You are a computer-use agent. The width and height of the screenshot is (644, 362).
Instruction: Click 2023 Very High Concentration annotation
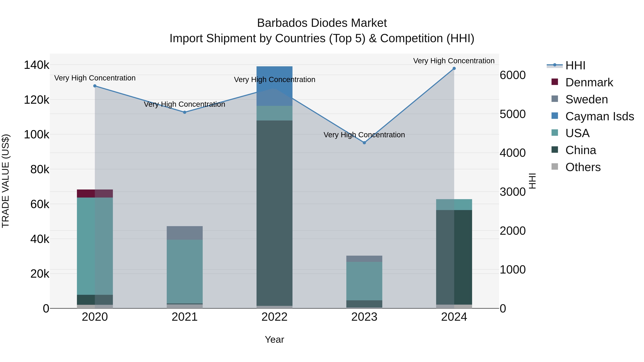[x=364, y=135]
